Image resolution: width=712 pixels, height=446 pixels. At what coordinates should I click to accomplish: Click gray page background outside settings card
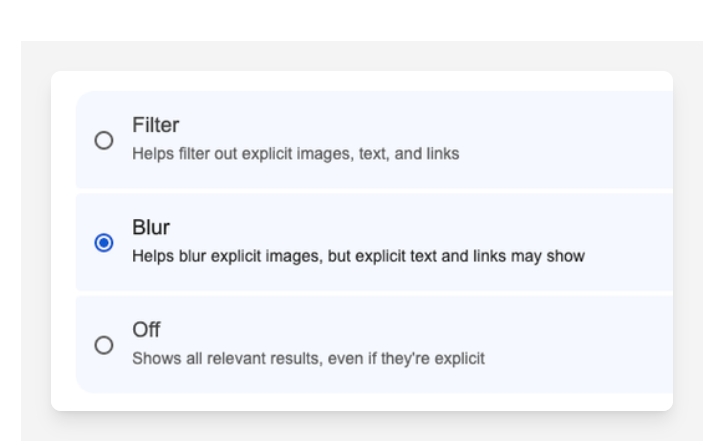pos(360,428)
